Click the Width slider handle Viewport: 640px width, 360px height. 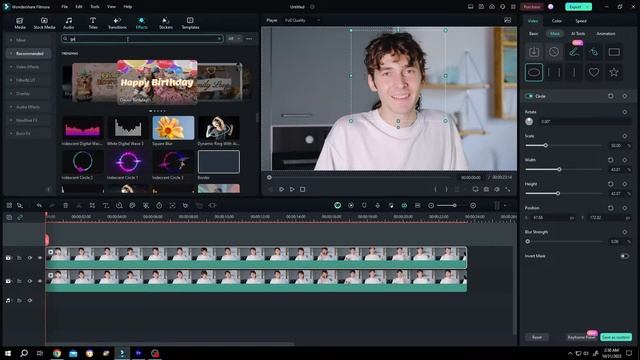click(559, 169)
